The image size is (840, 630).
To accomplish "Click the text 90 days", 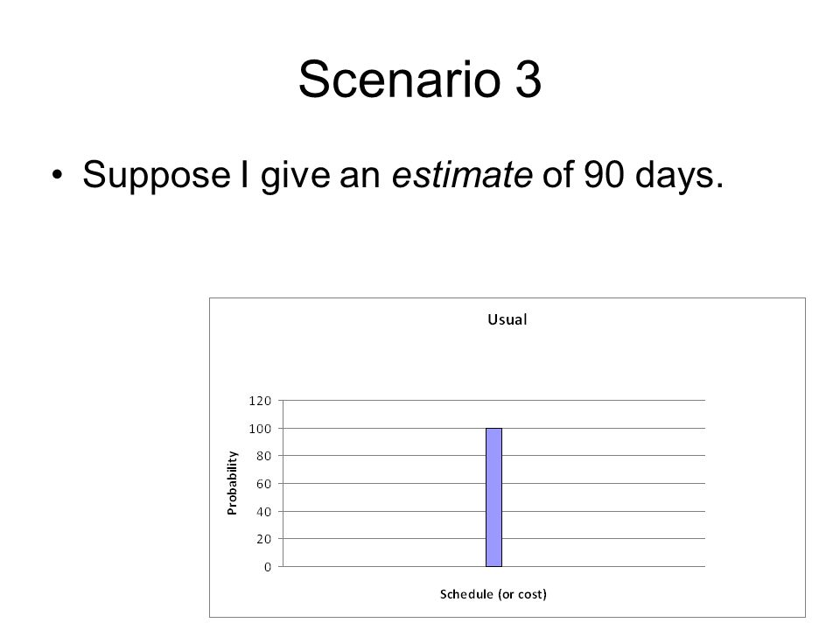I will [653, 175].
